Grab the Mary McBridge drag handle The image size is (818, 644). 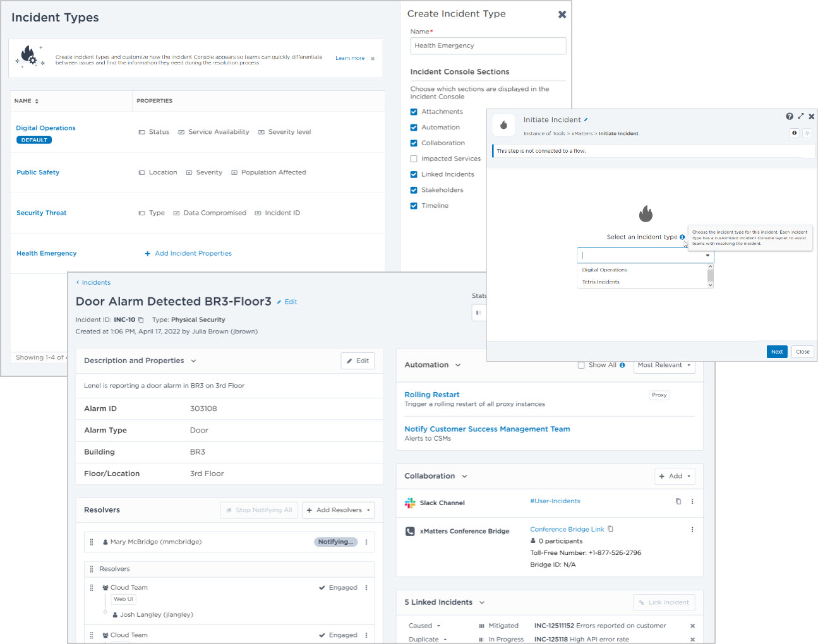(92, 542)
